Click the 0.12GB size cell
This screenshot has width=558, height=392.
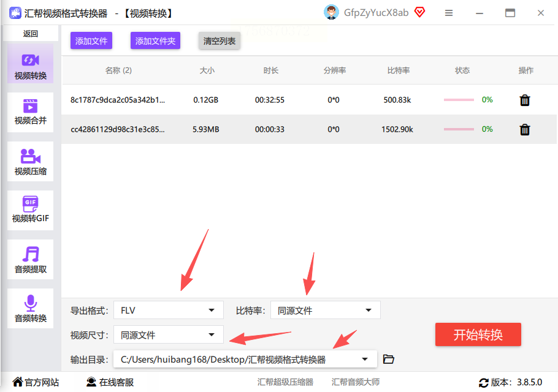205,100
